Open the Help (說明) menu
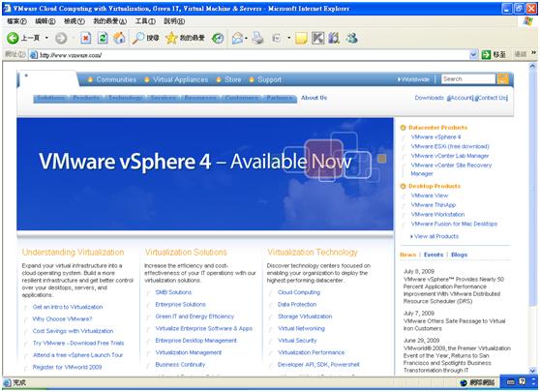The image size is (540, 392). (174, 21)
